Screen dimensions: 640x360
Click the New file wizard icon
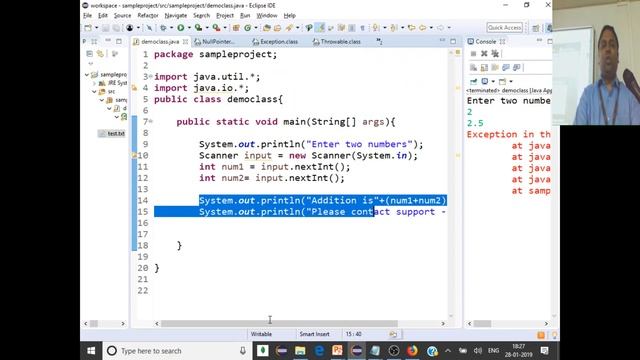(x=88, y=28)
